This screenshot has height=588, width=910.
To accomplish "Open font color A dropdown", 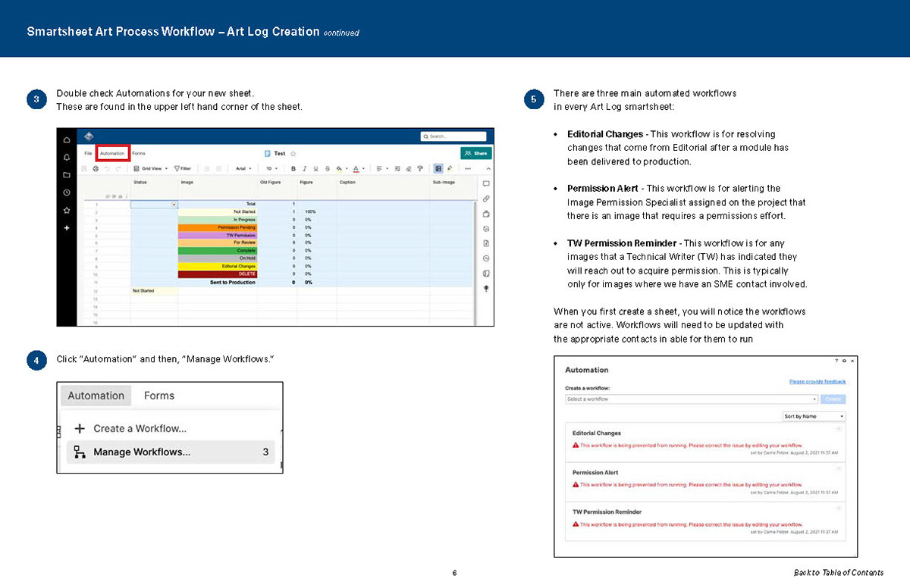I will [360, 168].
